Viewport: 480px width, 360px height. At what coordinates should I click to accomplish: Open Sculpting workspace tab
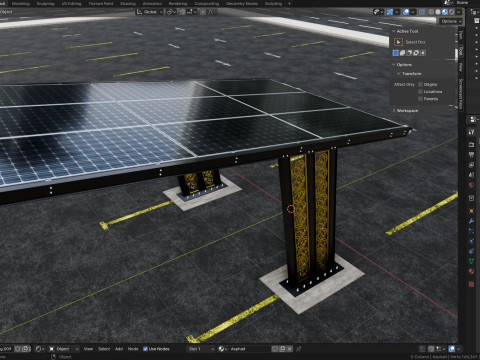(x=46, y=4)
